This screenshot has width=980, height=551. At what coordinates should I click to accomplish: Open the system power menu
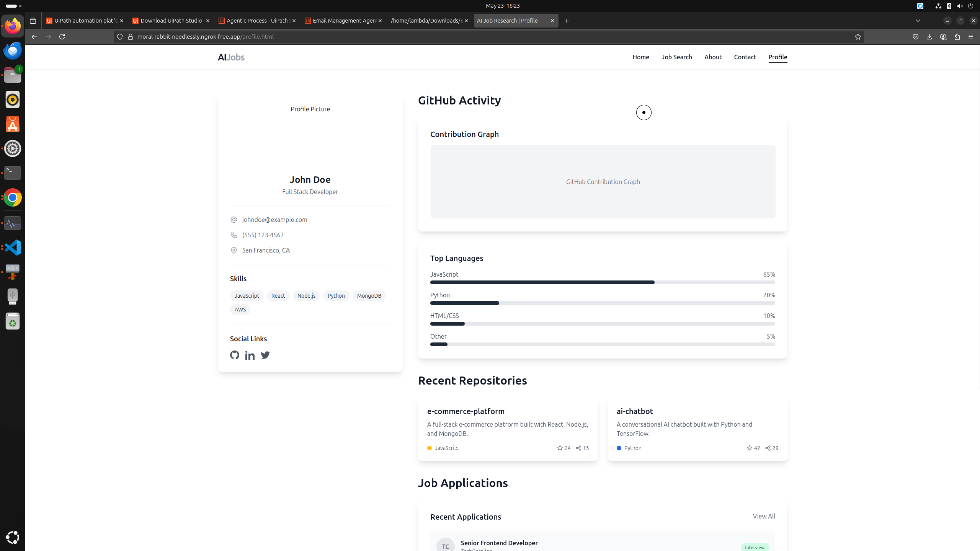[x=970, y=6]
